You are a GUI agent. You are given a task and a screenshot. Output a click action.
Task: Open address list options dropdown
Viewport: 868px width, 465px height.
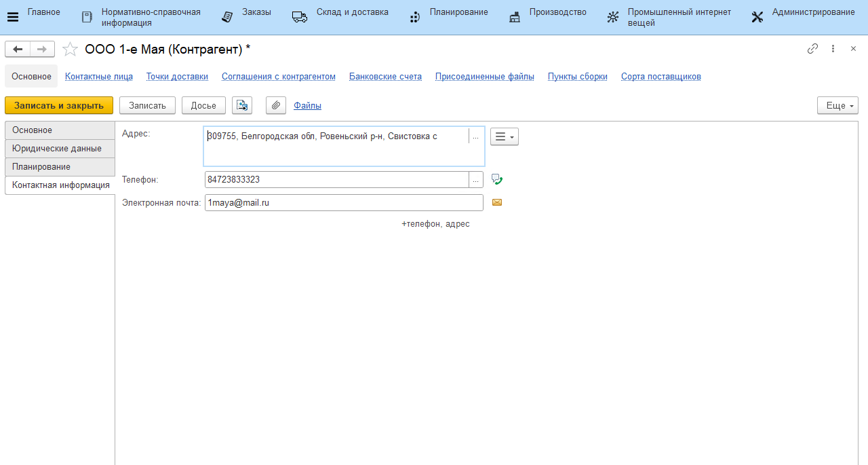tap(504, 136)
